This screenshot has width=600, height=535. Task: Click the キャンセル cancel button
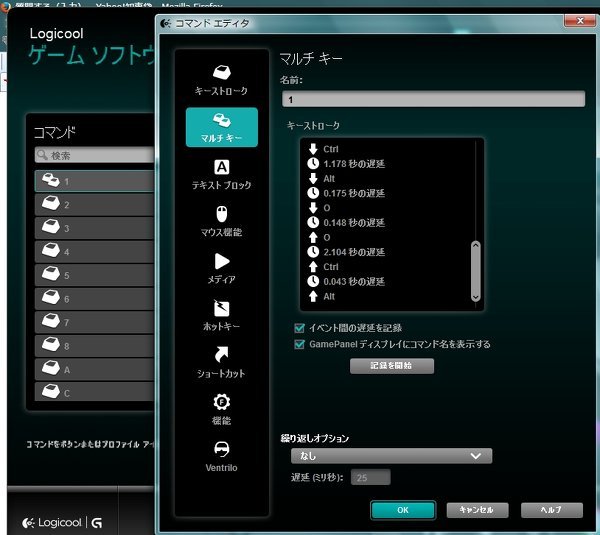coord(477,510)
